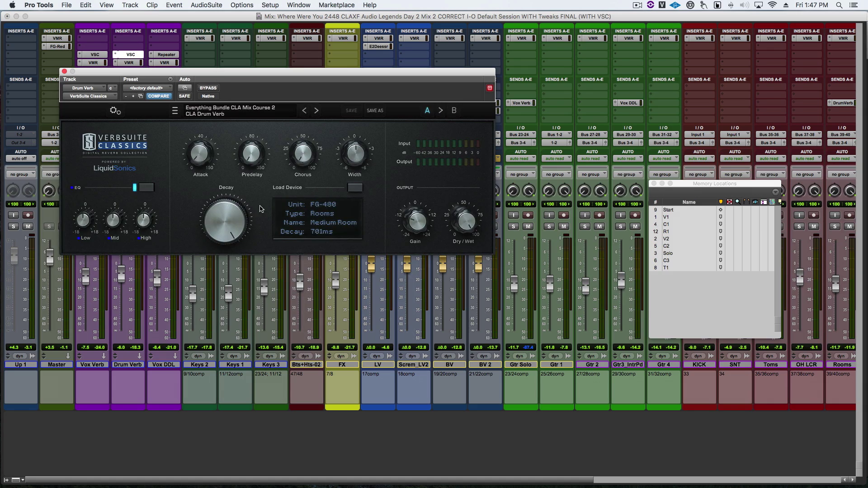Open the Memory Locations window menu arrow

[x=776, y=192]
